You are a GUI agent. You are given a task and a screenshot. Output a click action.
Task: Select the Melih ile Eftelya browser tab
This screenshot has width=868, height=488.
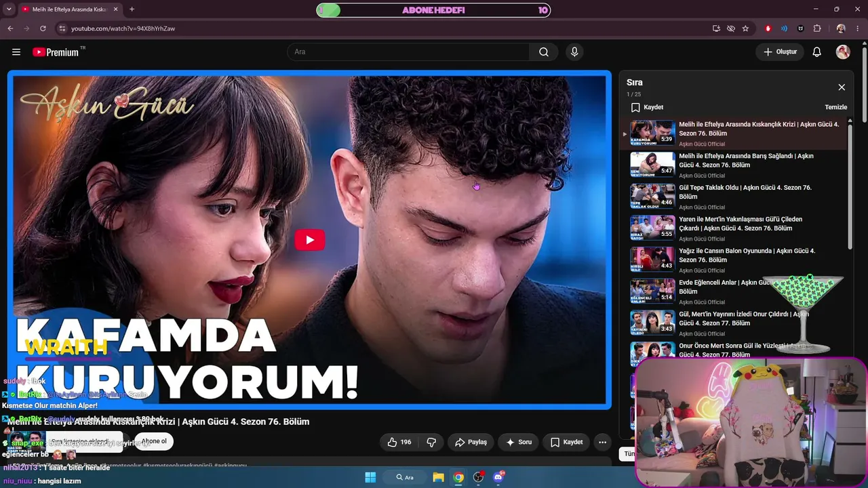[x=70, y=9]
